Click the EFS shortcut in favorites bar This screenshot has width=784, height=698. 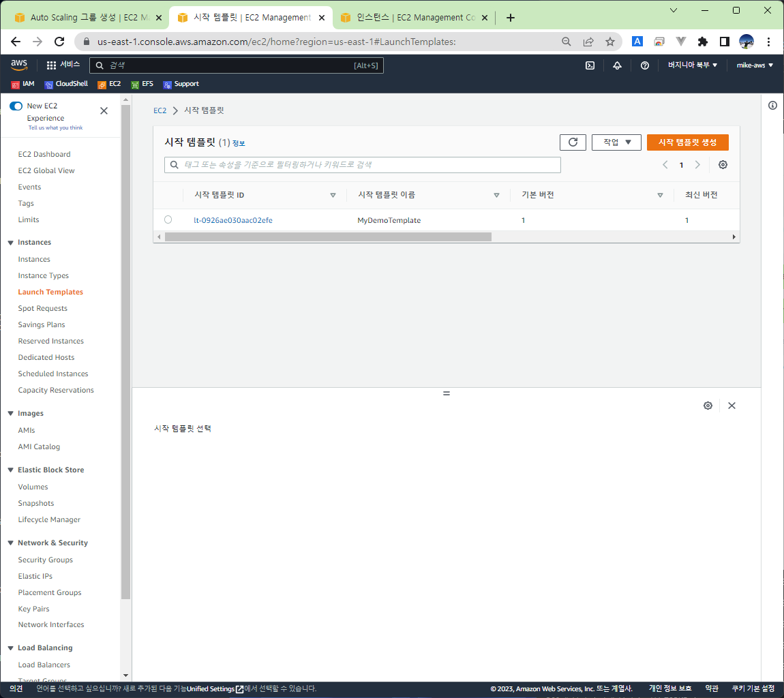pos(142,84)
